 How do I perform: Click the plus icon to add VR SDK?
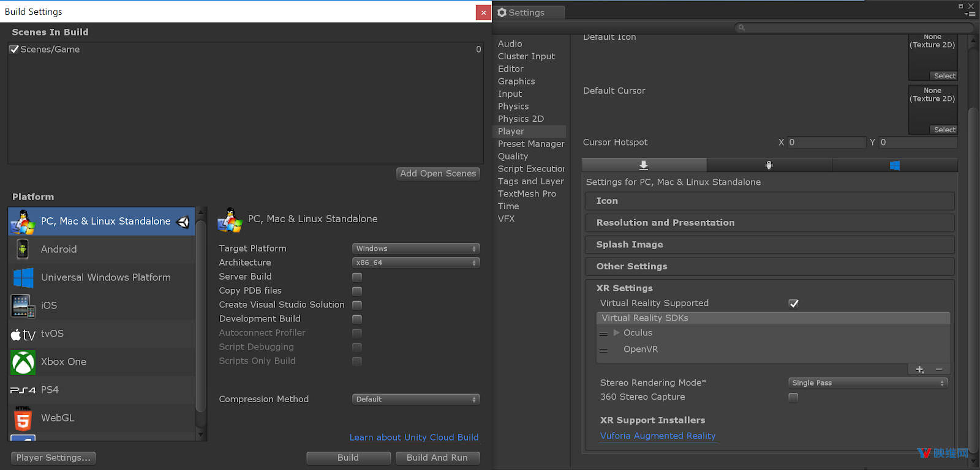coord(919,370)
